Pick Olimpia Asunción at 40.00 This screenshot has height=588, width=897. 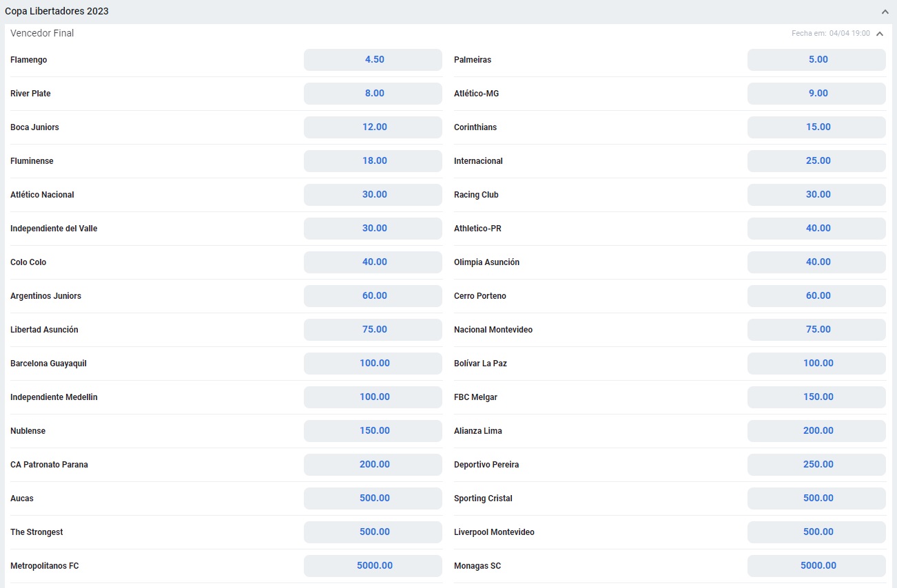tap(816, 262)
